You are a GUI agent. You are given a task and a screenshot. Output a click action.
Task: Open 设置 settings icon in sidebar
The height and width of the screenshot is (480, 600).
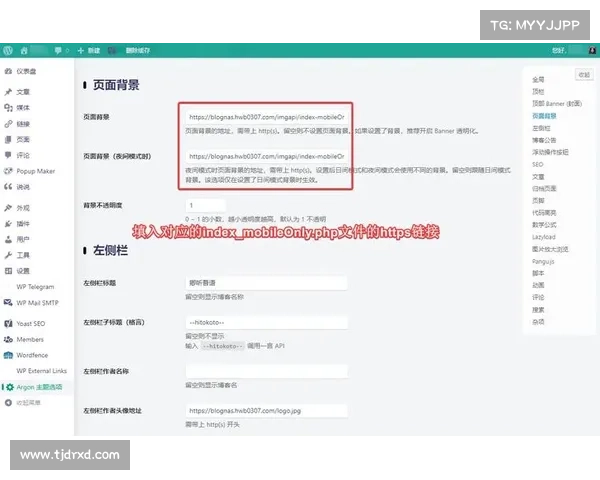pyautogui.click(x=8, y=271)
